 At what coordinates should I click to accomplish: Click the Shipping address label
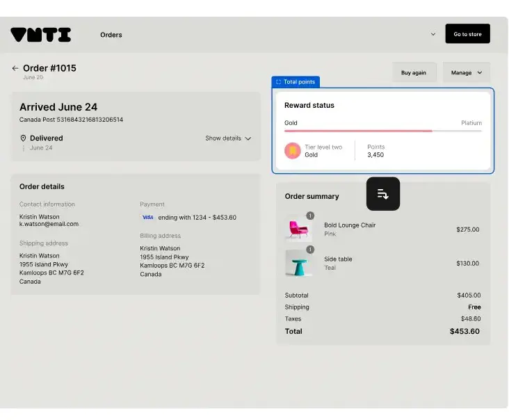[44, 243]
